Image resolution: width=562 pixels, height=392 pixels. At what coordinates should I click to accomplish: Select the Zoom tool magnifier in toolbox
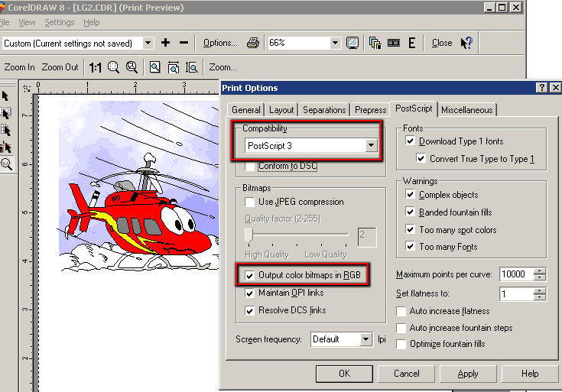click(6, 164)
